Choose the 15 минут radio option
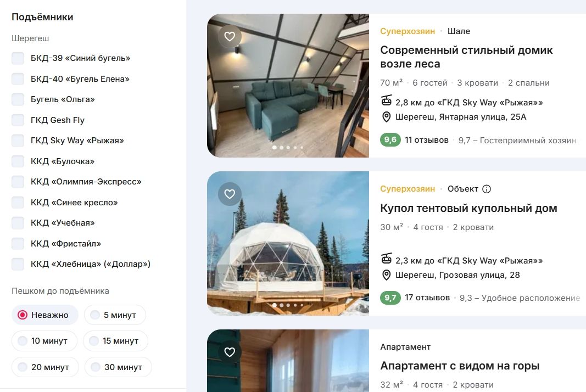The width and height of the screenshot is (586, 392). [115, 341]
